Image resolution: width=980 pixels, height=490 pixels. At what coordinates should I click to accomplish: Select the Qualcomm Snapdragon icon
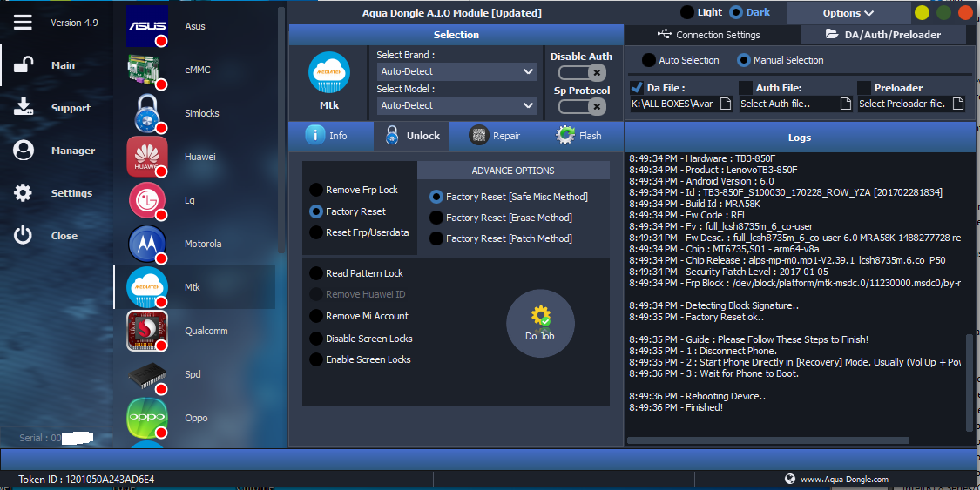[147, 331]
